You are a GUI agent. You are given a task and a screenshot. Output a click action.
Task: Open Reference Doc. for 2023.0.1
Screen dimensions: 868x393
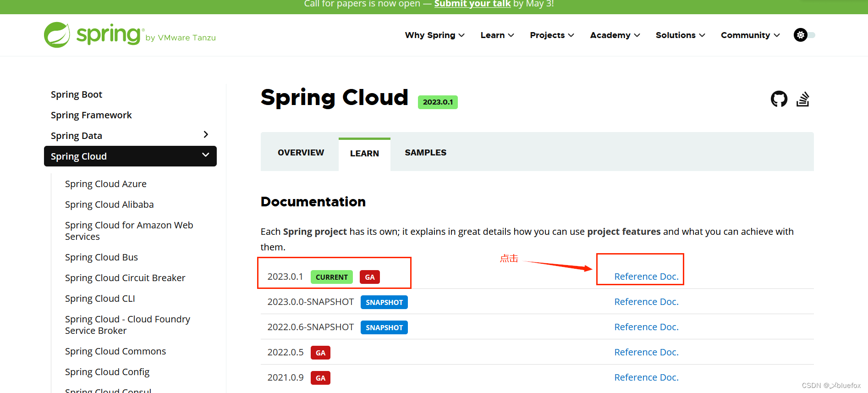(x=646, y=277)
